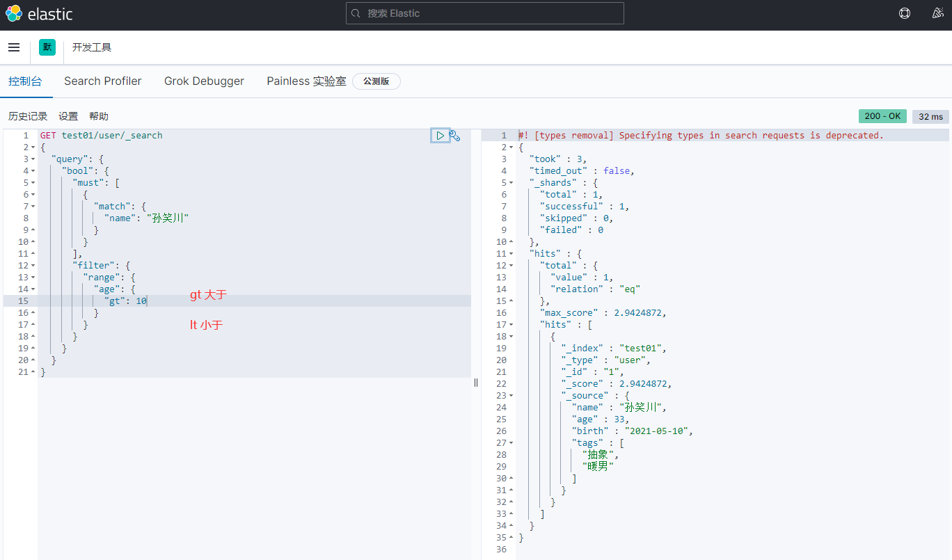Run the request with the play icon
Viewport: 952px width, 560px height.
[x=440, y=136]
